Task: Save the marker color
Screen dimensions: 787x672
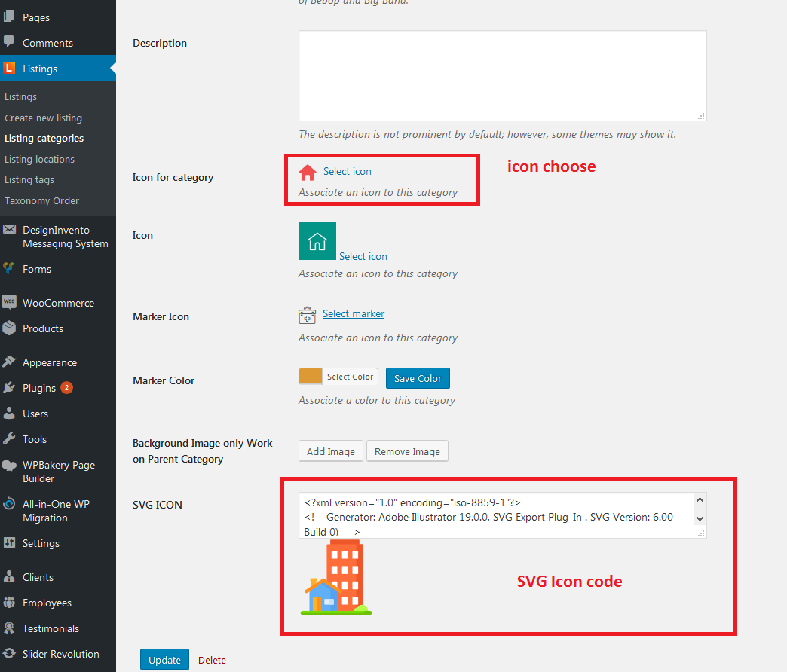Action: pyautogui.click(x=418, y=378)
